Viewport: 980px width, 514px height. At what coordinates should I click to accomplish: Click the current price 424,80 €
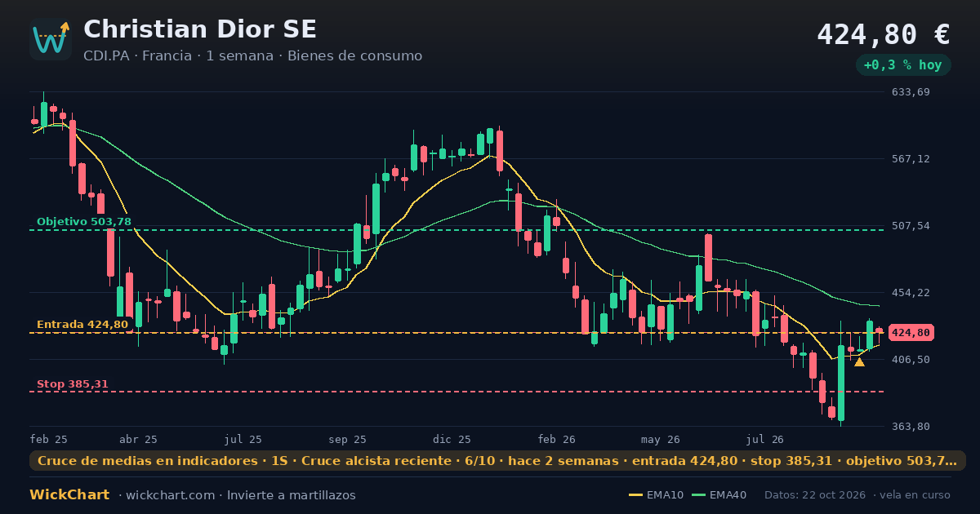(884, 34)
